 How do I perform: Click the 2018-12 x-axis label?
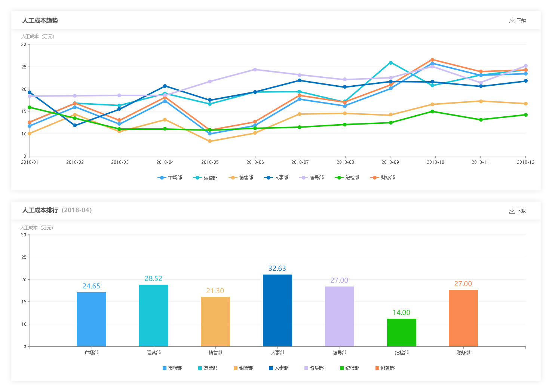coord(526,162)
